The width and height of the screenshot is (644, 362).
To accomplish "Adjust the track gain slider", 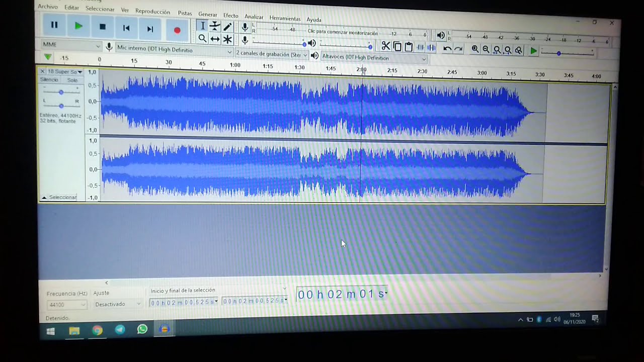I will (61, 92).
